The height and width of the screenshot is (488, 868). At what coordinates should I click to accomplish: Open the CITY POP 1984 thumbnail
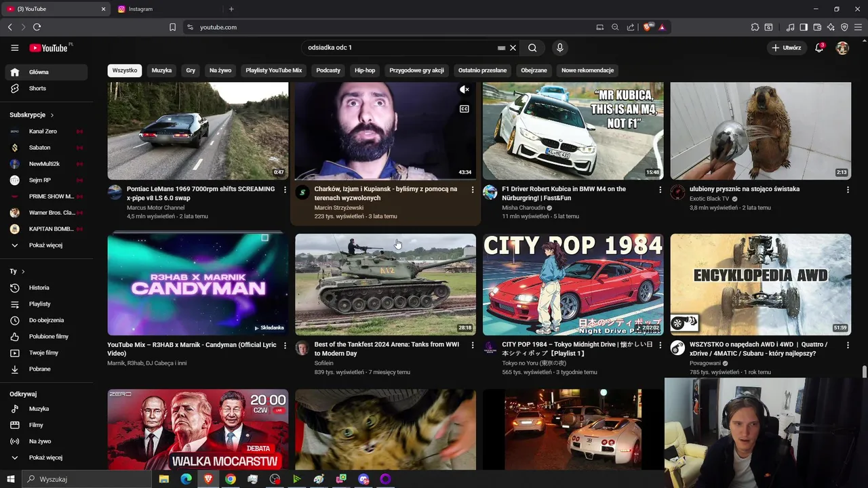point(573,285)
